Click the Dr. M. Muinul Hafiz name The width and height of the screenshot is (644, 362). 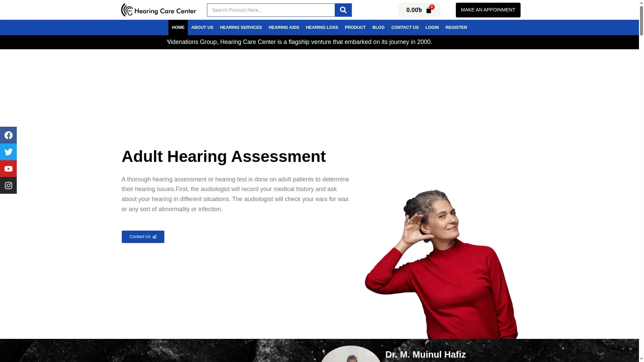tap(426, 355)
